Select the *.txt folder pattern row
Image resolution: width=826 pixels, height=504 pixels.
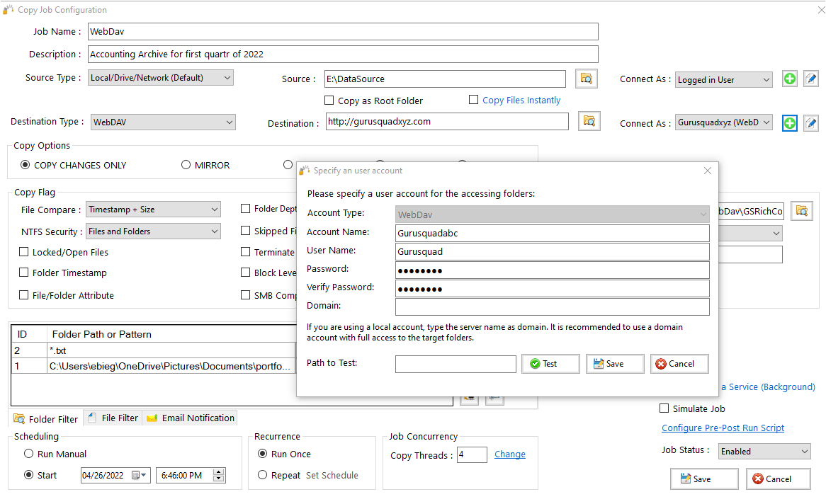pos(153,350)
